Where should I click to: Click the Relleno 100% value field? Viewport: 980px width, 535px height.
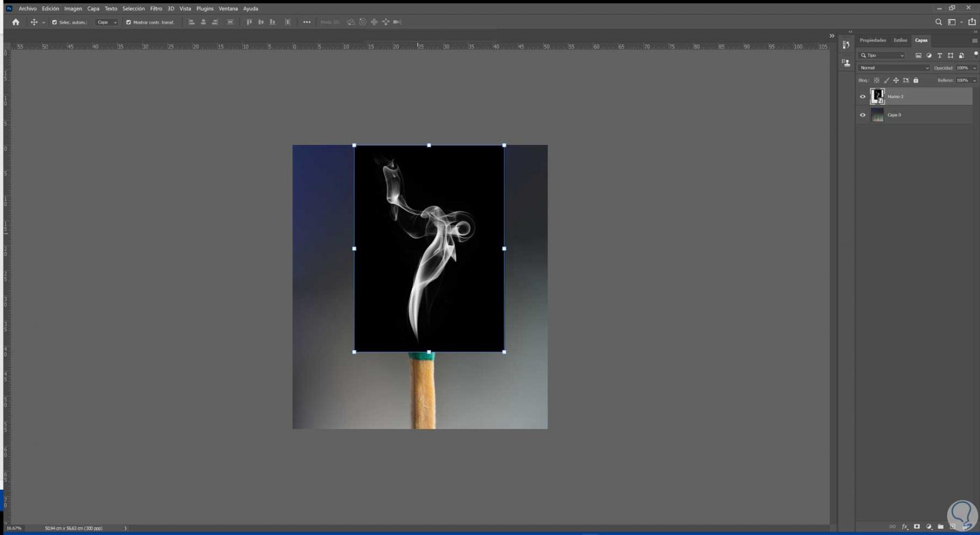coord(962,80)
